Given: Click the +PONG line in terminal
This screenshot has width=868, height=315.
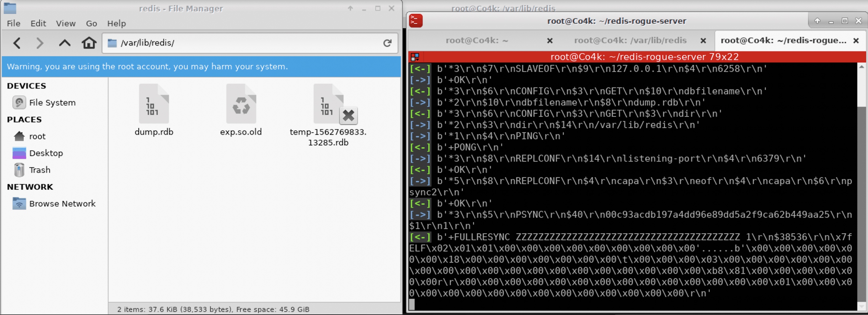Looking at the screenshot, I should (x=456, y=147).
